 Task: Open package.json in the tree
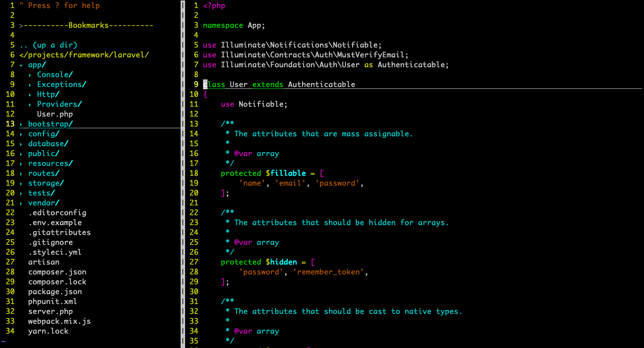click(x=55, y=291)
